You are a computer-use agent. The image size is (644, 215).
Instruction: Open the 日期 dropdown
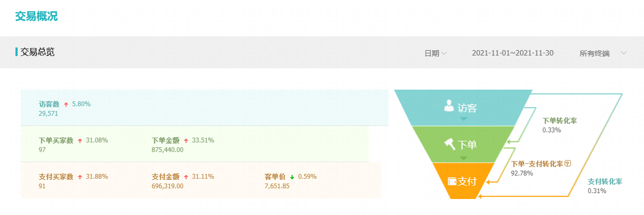[435, 53]
